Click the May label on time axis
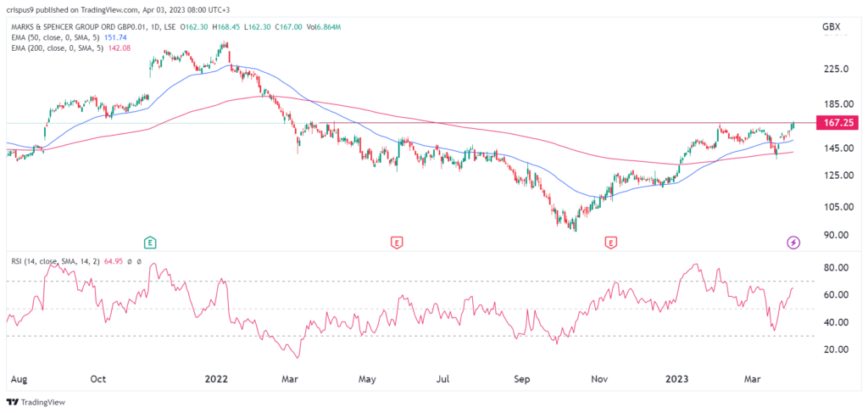 pyautogui.click(x=368, y=379)
